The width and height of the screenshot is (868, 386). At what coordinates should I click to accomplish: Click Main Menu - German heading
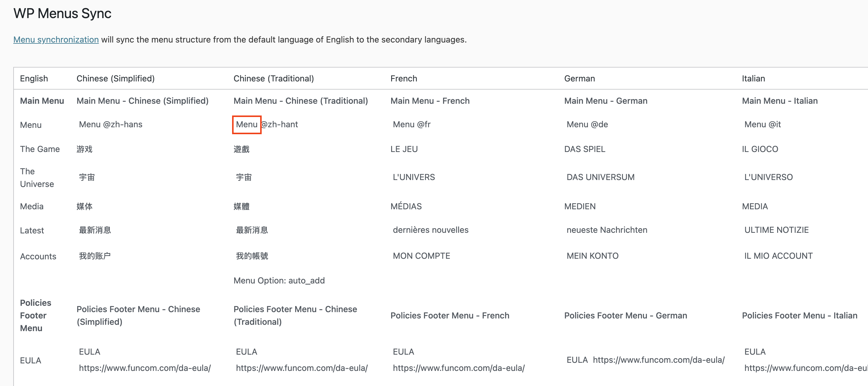point(605,101)
